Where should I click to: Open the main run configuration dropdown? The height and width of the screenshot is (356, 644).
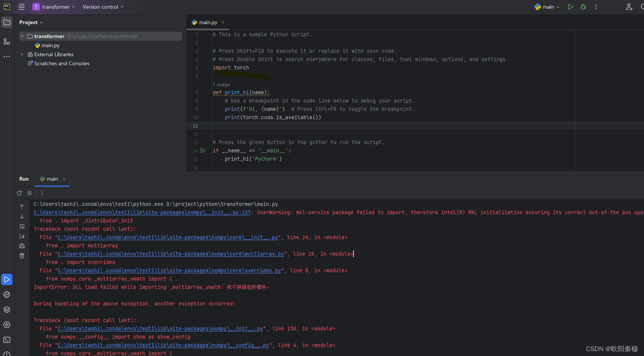point(547,7)
